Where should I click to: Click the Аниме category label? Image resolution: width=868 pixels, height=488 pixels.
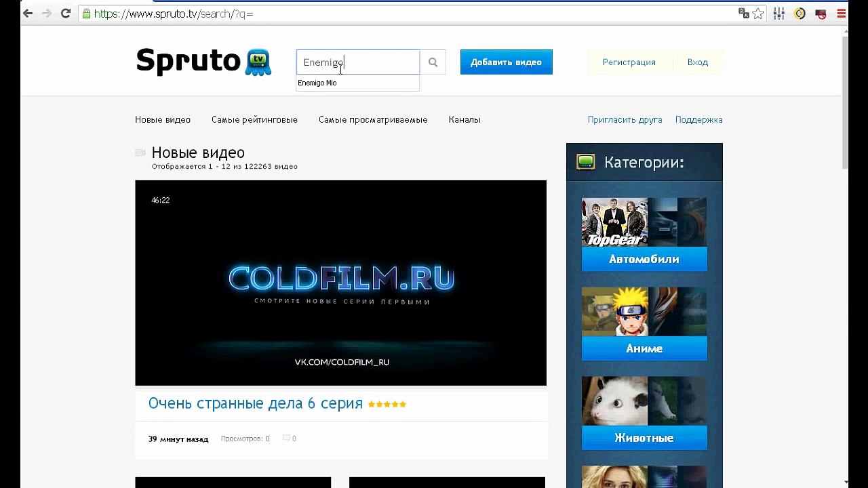[644, 349]
